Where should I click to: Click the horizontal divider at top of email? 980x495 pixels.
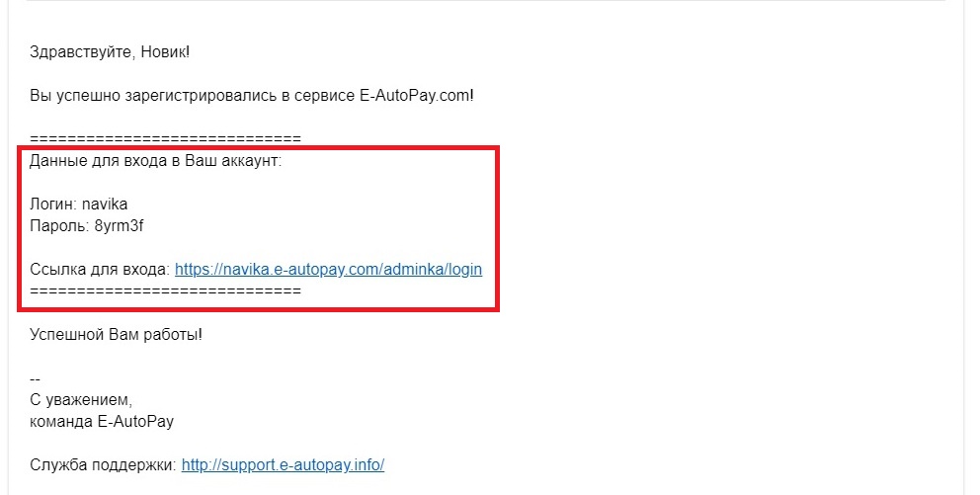[486, 1]
